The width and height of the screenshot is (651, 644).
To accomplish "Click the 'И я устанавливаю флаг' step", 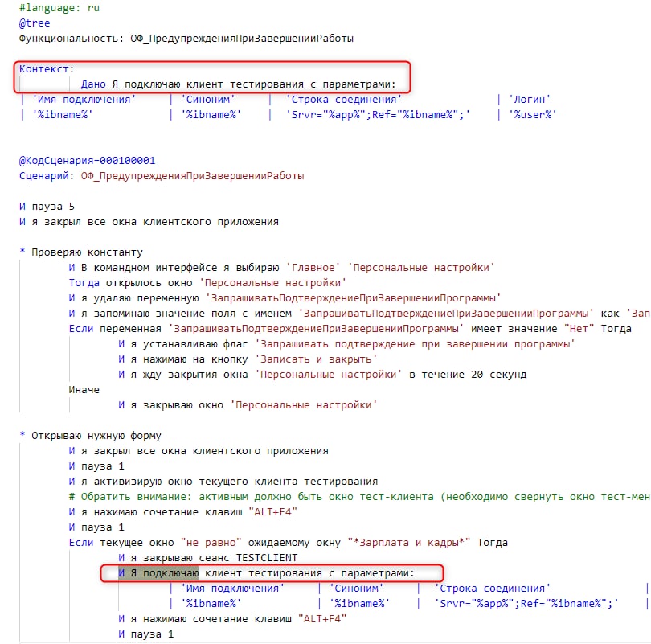I will (346, 344).
